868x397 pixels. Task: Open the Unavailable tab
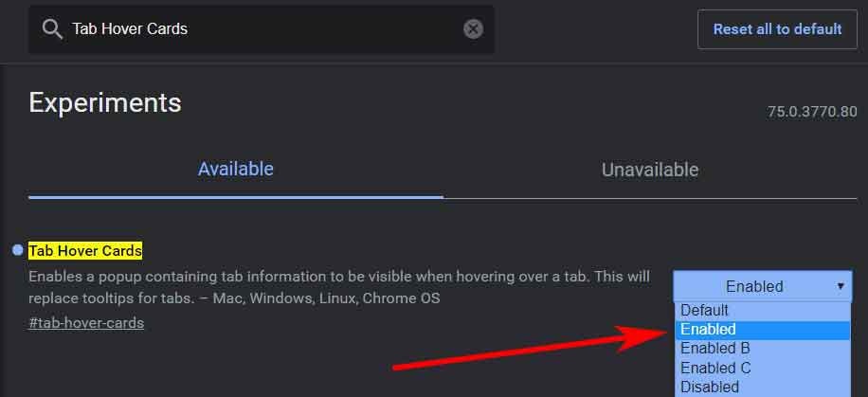[x=650, y=171]
